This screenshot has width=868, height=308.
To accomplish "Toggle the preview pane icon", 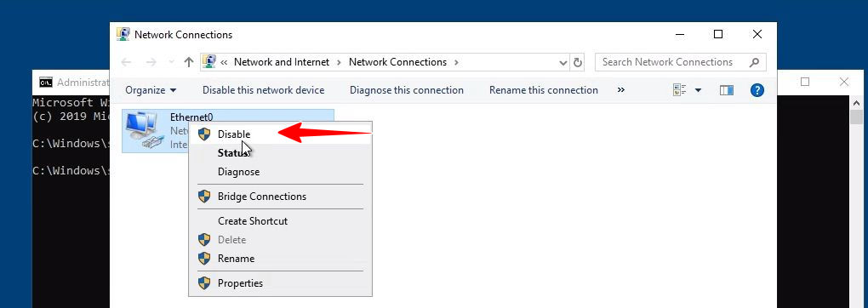I will [726, 90].
